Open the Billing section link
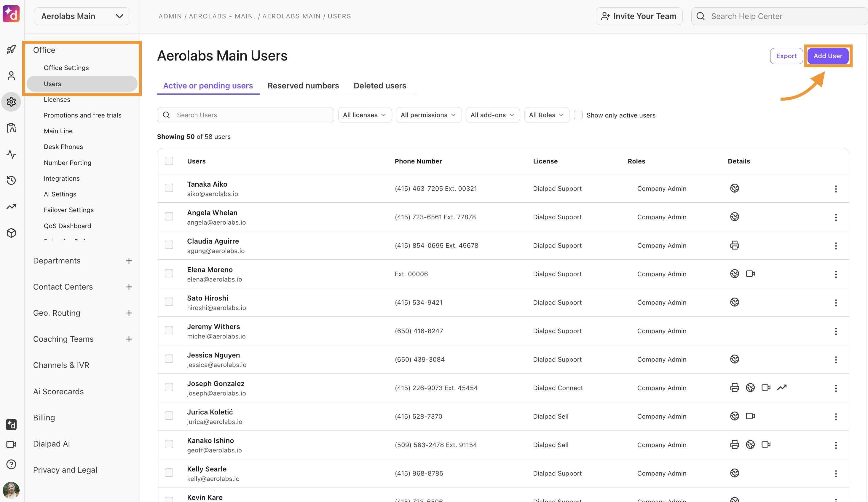This screenshot has width=868, height=502. point(44,417)
